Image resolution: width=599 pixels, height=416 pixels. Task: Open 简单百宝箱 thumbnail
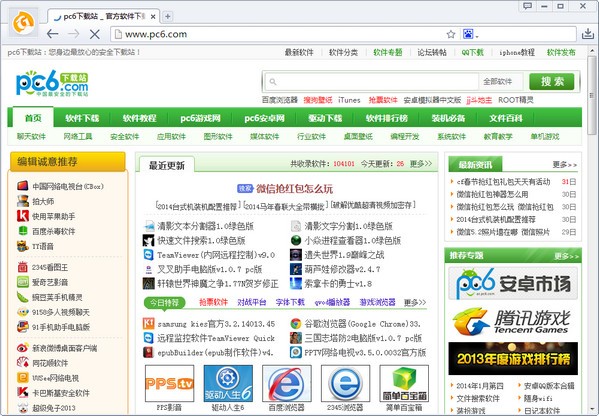[x=404, y=383]
